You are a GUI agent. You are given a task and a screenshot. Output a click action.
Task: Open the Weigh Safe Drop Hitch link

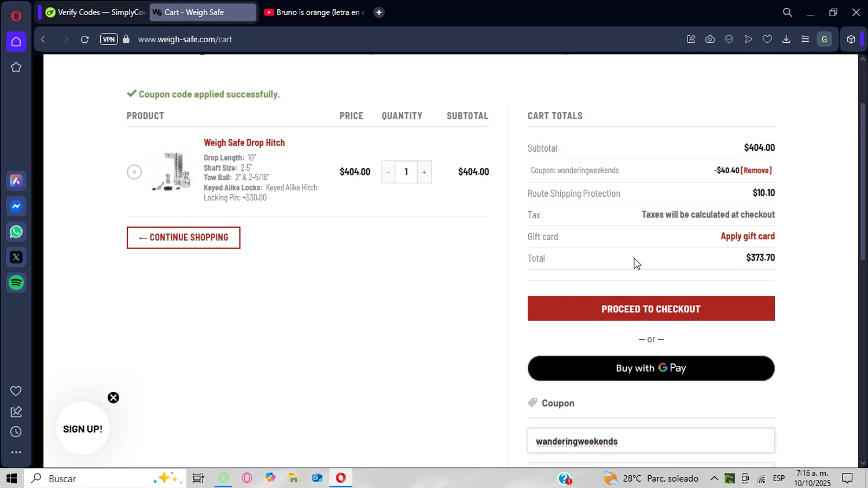(244, 142)
